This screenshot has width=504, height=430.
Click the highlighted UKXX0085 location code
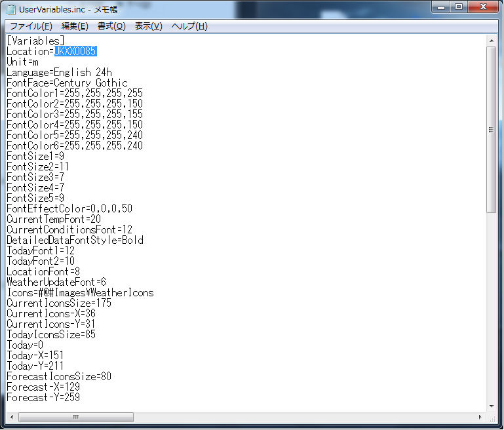tap(75, 51)
